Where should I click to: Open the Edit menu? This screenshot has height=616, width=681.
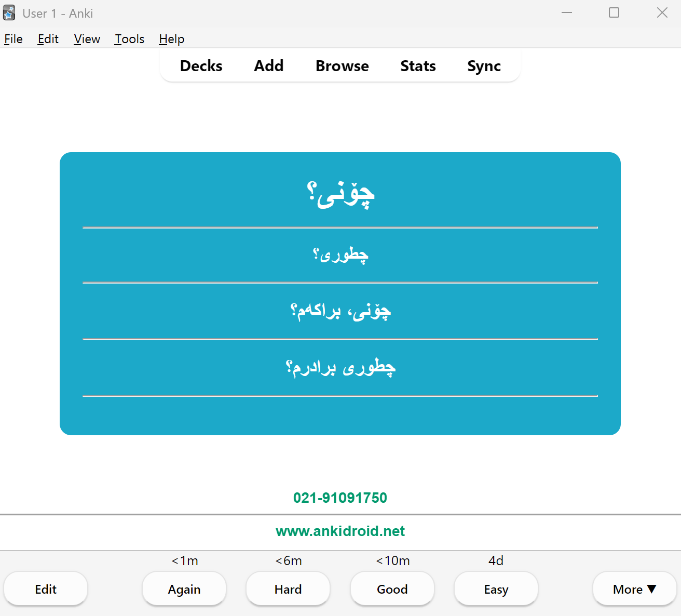(x=48, y=39)
